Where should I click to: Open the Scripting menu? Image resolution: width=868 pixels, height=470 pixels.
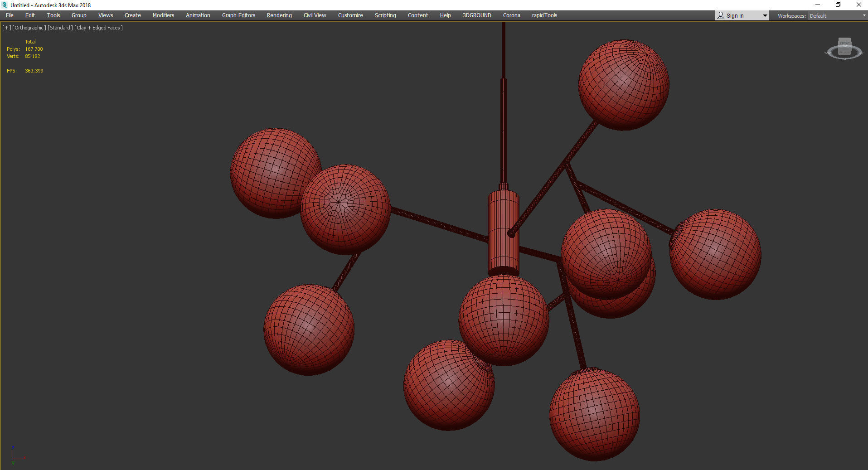[x=385, y=15]
